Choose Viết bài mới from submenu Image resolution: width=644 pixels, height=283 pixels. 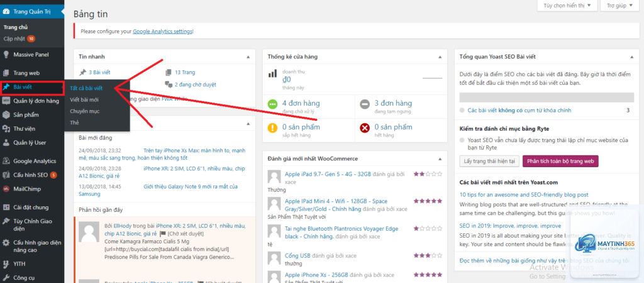tap(84, 100)
